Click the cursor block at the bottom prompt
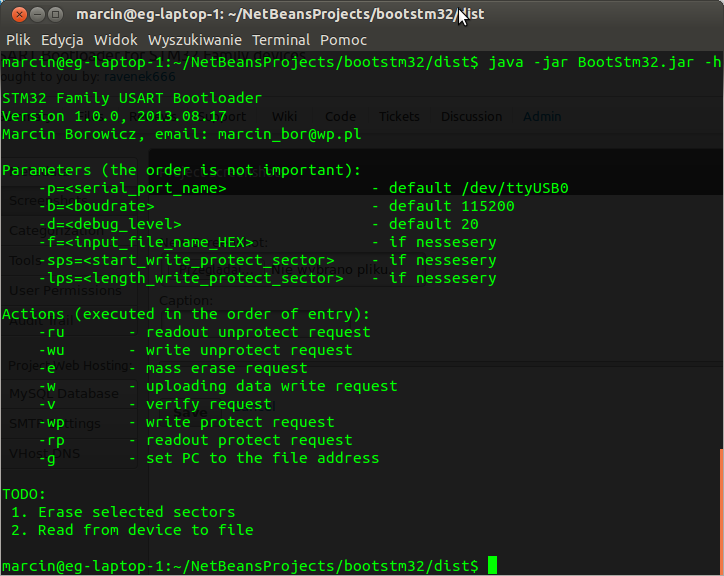 tap(491, 566)
